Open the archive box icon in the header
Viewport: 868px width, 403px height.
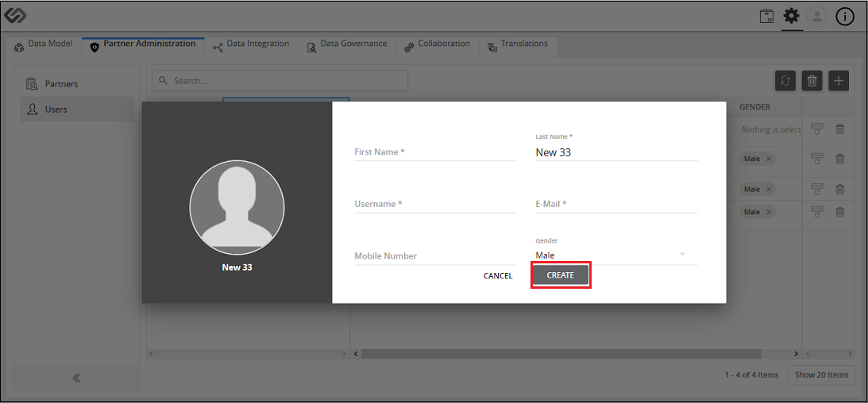click(x=766, y=17)
